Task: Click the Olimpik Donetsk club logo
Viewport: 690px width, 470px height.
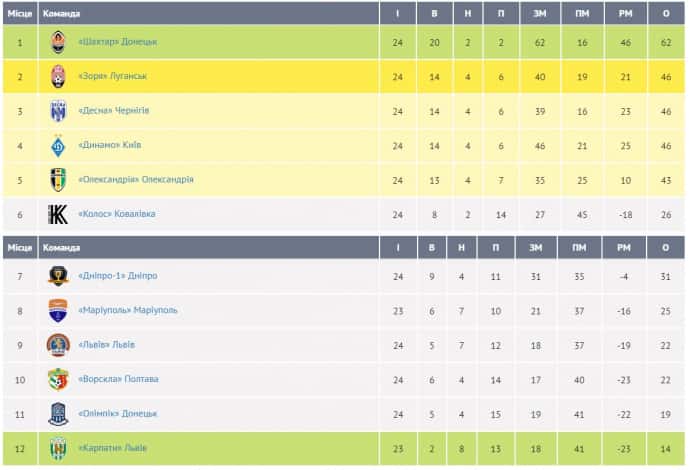Action: tap(58, 413)
